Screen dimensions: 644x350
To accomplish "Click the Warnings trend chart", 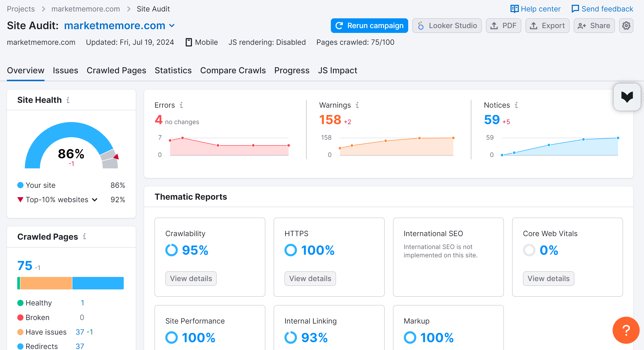I will pyautogui.click(x=397, y=146).
